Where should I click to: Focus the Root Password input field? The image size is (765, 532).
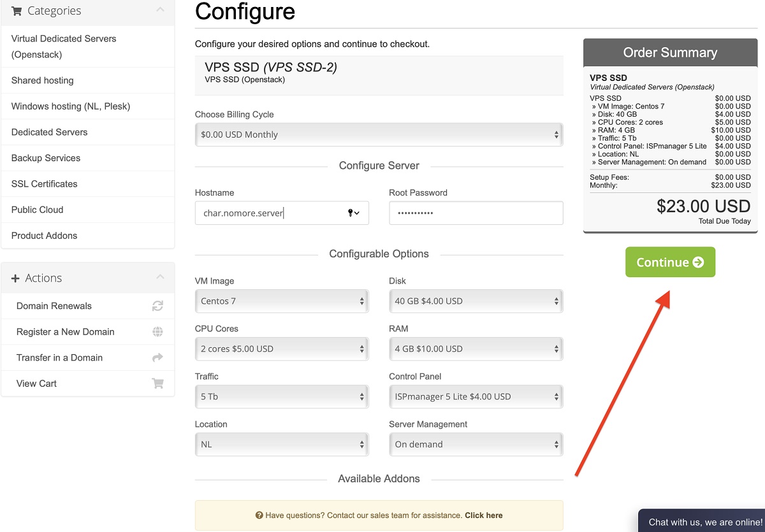476,213
